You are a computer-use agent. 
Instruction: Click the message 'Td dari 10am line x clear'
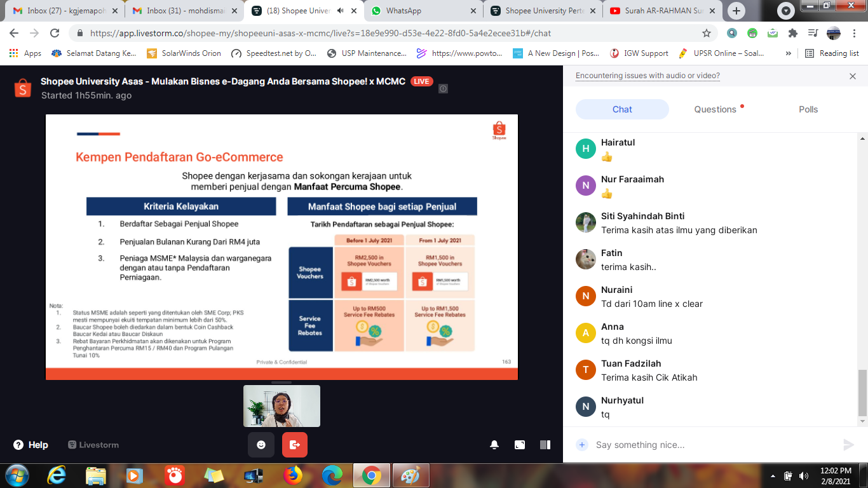pos(652,304)
